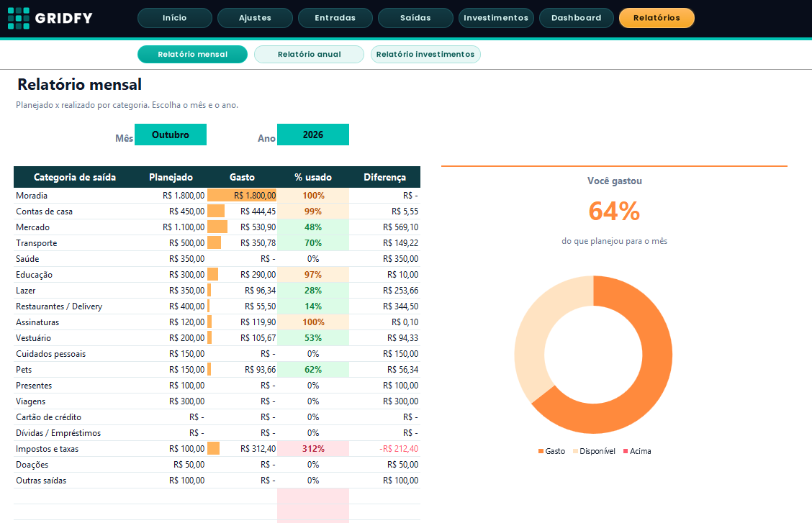The width and height of the screenshot is (812, 523).
Task: Switch to Relatório anual
Action: [309, 55]
